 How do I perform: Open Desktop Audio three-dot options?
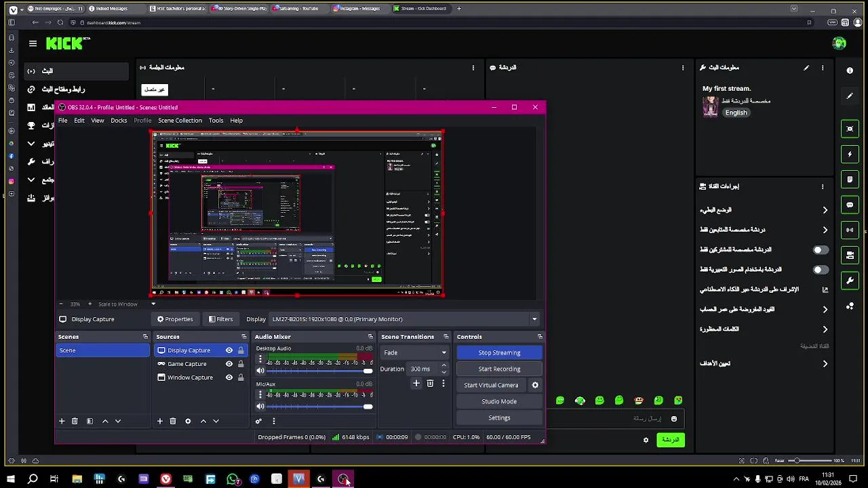click(x=260, y=359)
